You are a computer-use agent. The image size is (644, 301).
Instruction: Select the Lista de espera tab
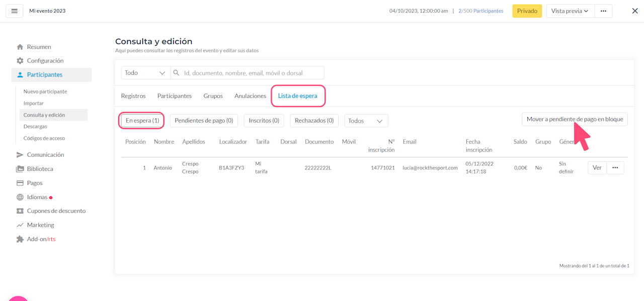coord(298,96)
